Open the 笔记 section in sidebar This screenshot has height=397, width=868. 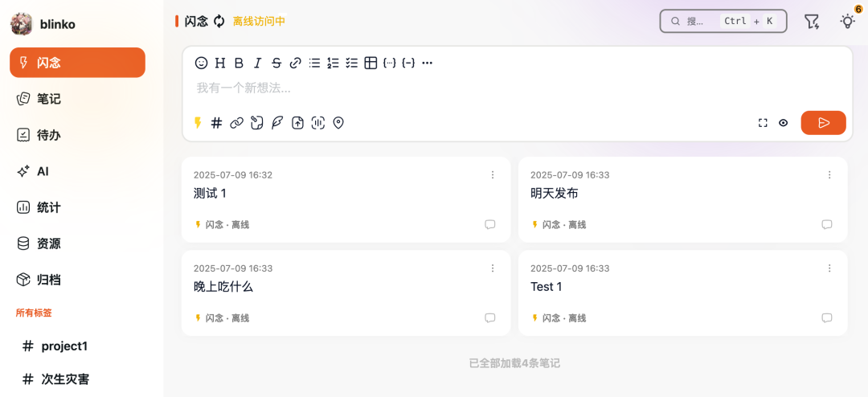tap(77, 99)
